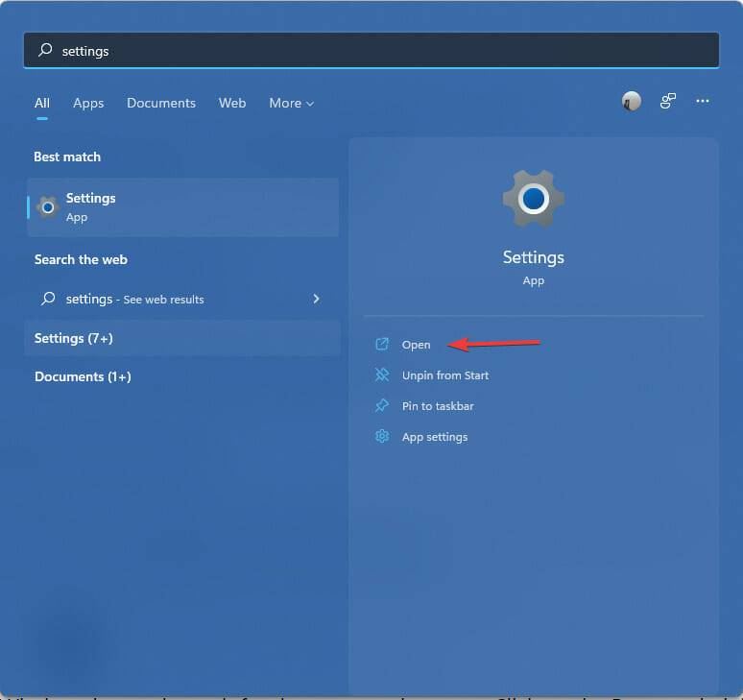Click the Pin to taskbar pin icon
Viewport: 743px width, 700px height.
click(x=382, y=405)
